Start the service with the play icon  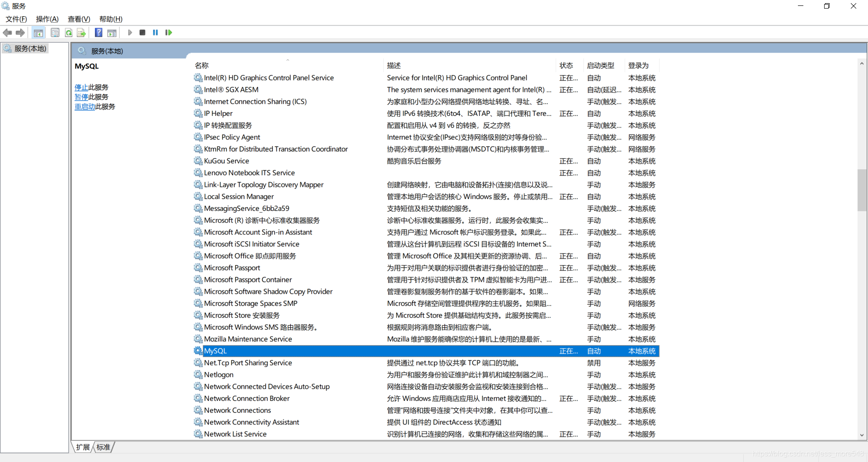click(130, 33)
